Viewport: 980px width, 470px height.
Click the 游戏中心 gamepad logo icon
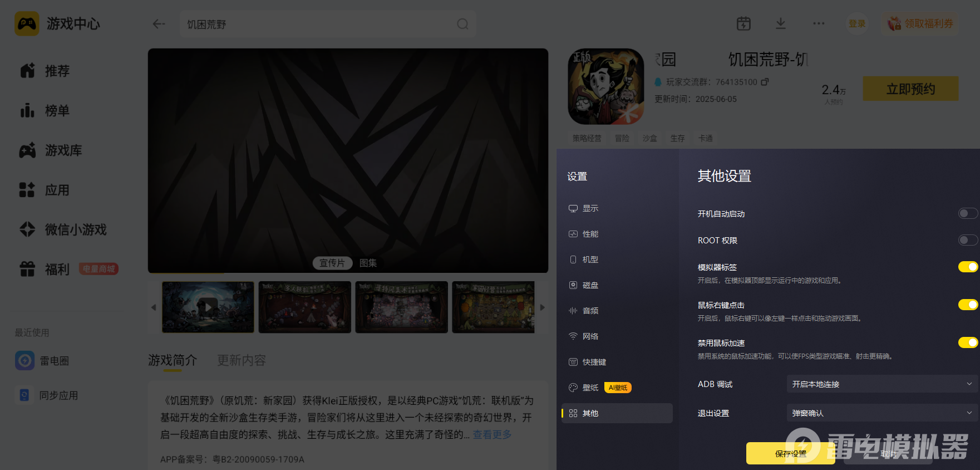[x=27, y=23]
